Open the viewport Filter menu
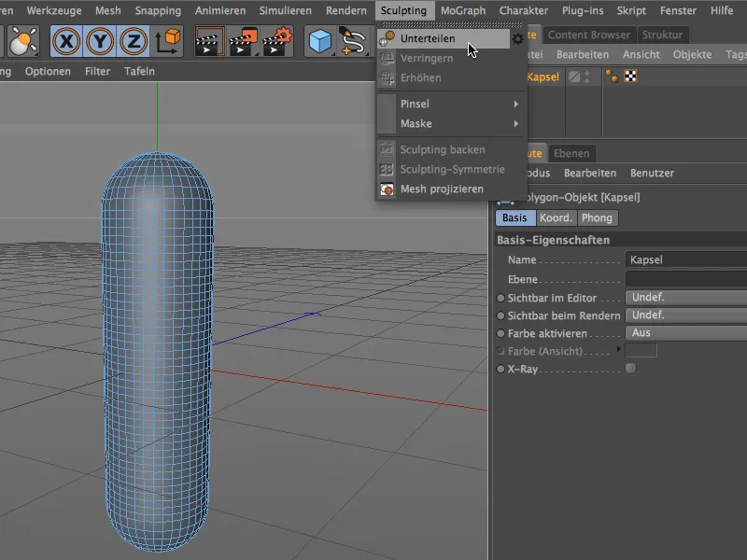747x560 pixels. (x=97, y=71)
